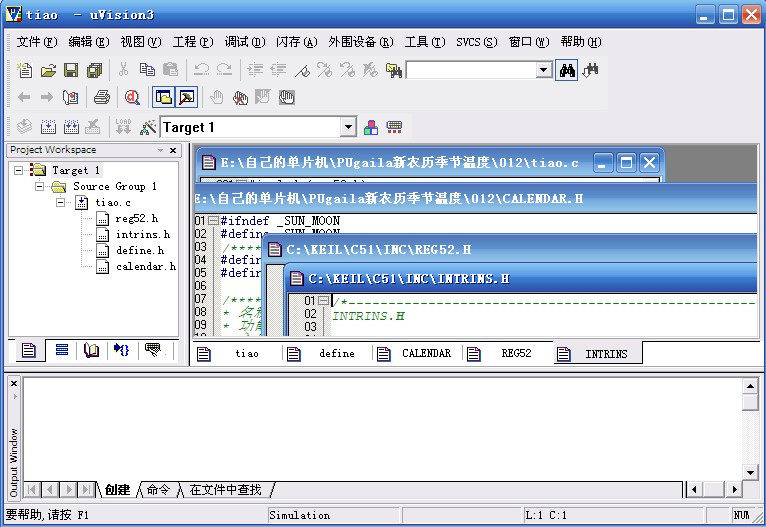
Task: Paste from clipboard using toolbar icon
Action: [x=170, y=70]
